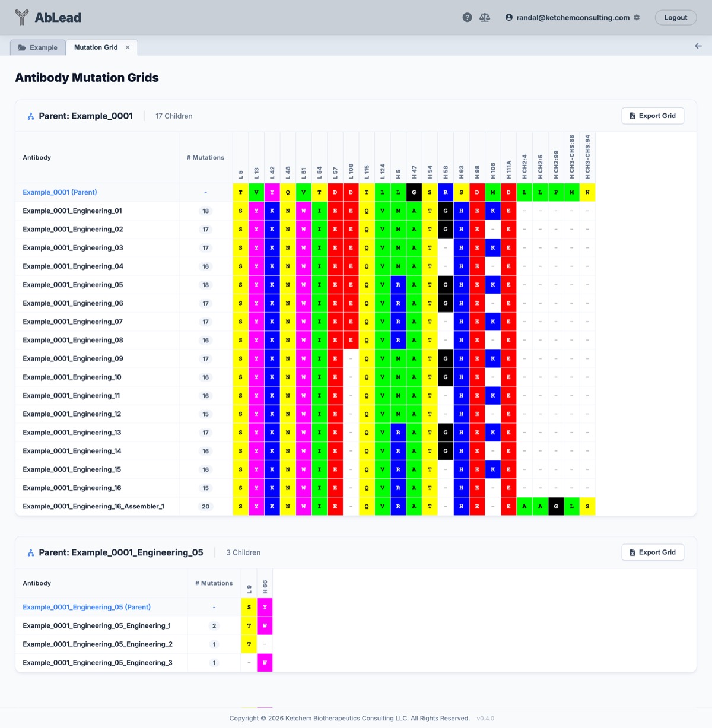Export Grid for Example_0001_Engineering_05 parent
712x728 pixels.
pyautogui.click(x=653, y=552)
